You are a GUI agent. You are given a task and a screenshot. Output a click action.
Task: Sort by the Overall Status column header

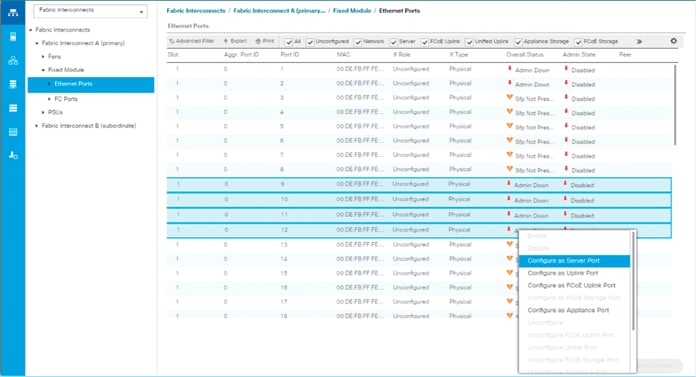click(525, 55)
